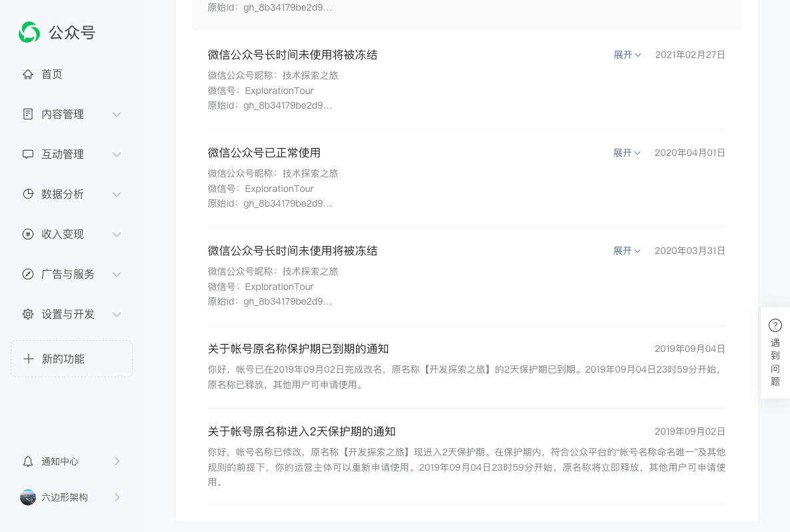The height and width of the screenshot is (532, 790).
Task: Select the 收入变现 coin icon
Action: [x=27, y=234]
